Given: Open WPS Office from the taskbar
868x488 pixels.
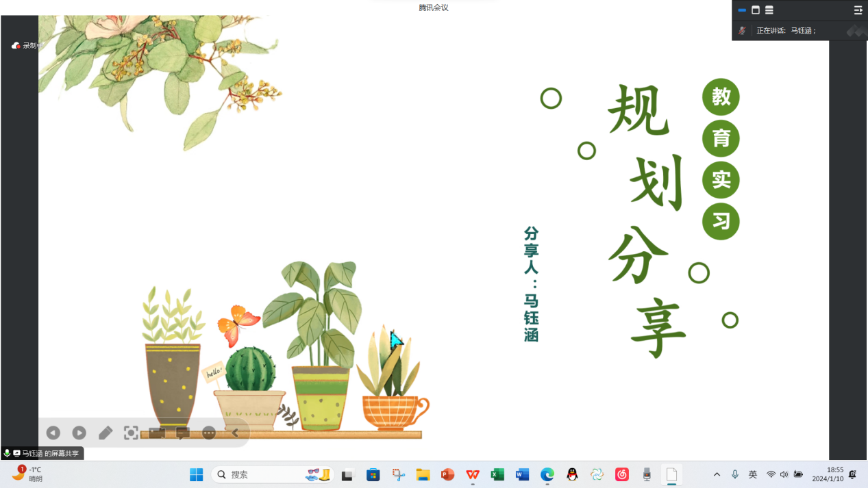Looking at the screenshot, I should [x=473, y=474].
